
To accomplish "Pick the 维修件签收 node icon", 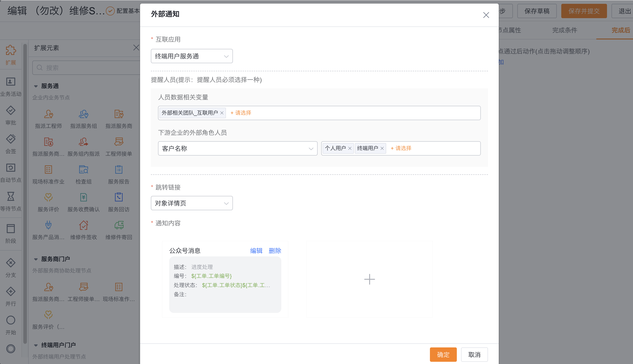I will (x=84, y=225).
